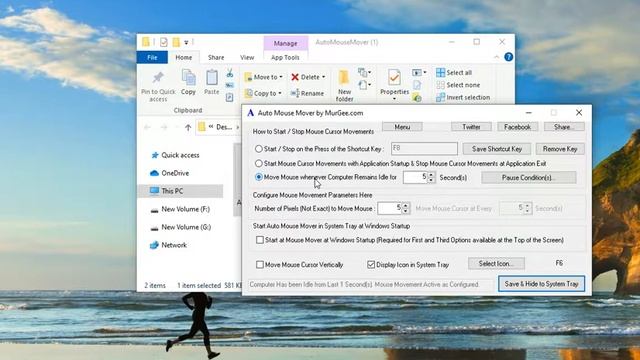Screen dimensions: 640x360
Task: Click the History icon beside Properties
Action: click(x=417, y=98)
